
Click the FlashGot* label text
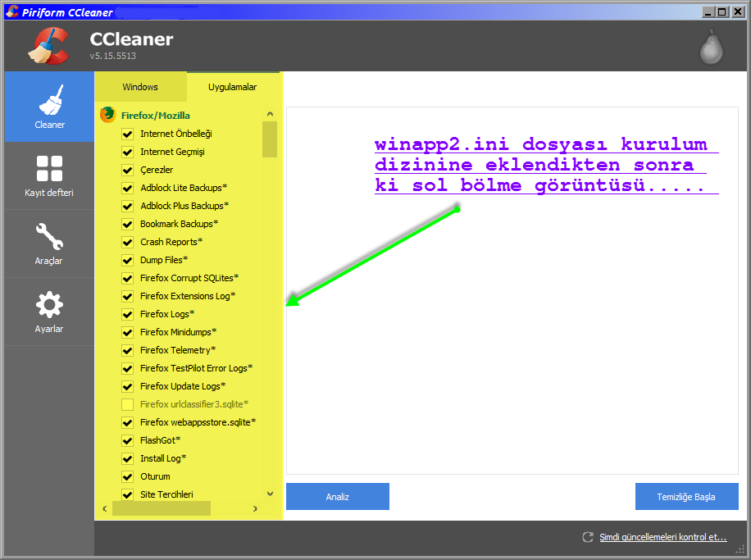coord(160,440)
